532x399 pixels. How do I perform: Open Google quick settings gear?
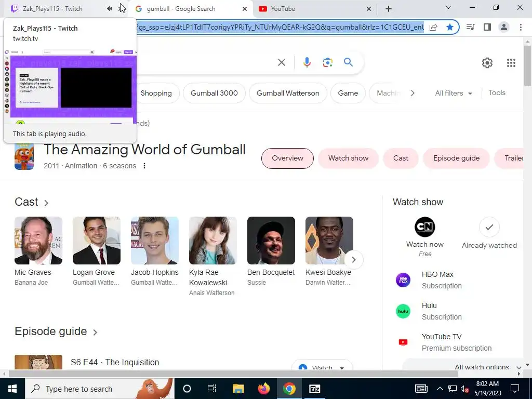coord(487,63)
